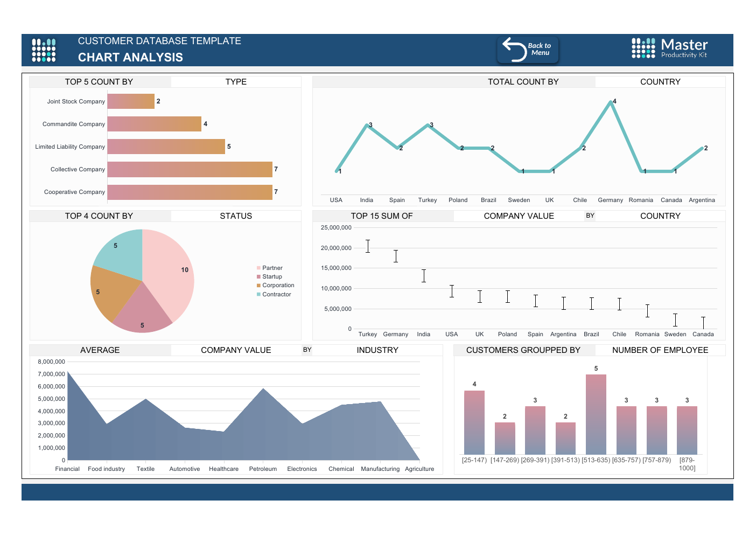Click the USA label in line chart

tap(336, 200)
